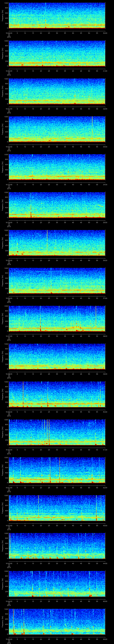Click the '41:00' end time axis label
The height and width of the screenshot is (644, 114).
click(x=105, y=450)
